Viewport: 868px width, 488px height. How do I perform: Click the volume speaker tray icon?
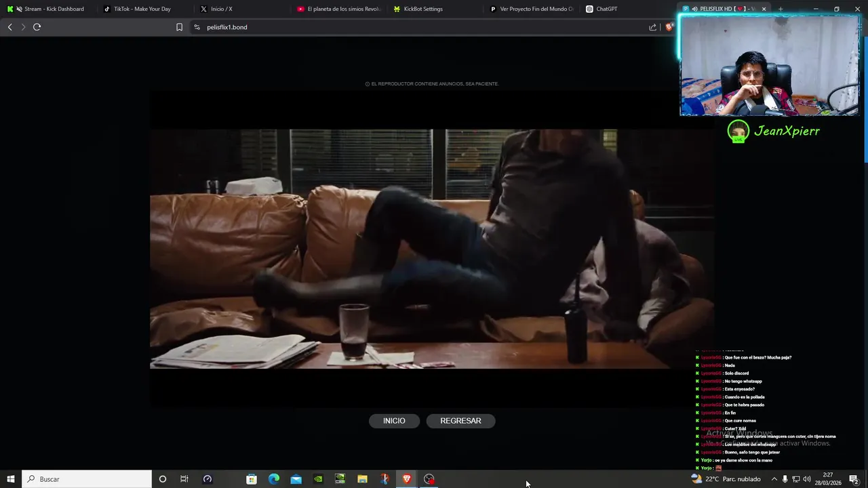coord(807,479)
